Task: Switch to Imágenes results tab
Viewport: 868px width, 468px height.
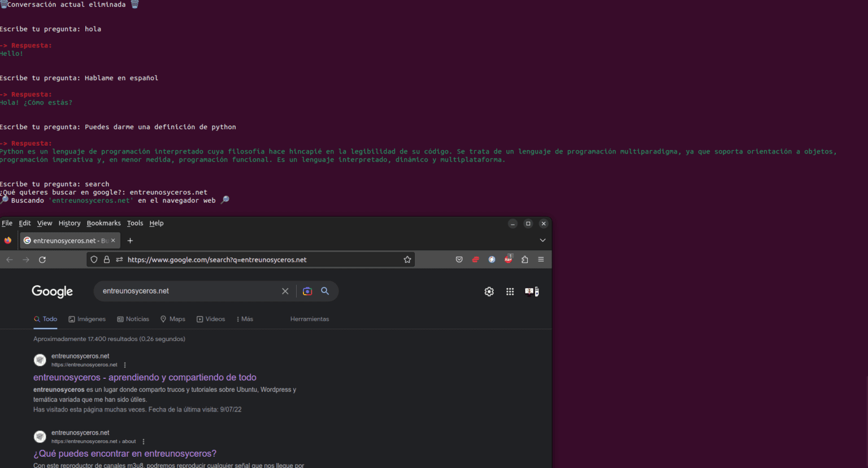Action: (87, 319)
